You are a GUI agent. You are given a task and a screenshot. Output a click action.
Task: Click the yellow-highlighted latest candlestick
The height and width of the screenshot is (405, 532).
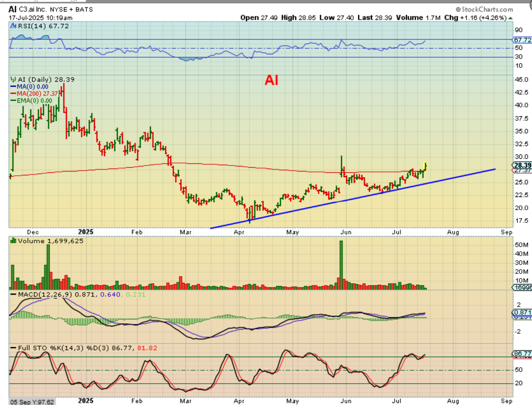coord(426,166)
